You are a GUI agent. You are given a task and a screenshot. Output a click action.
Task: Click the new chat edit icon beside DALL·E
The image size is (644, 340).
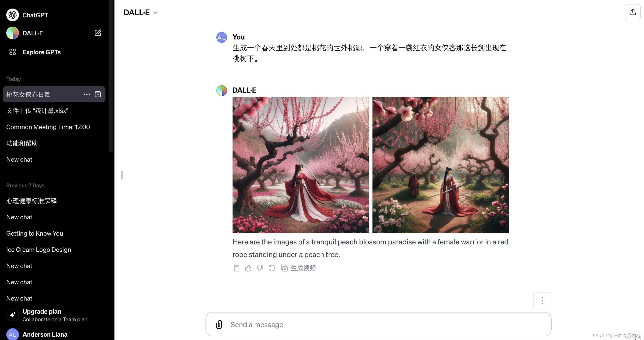(98, 33)
